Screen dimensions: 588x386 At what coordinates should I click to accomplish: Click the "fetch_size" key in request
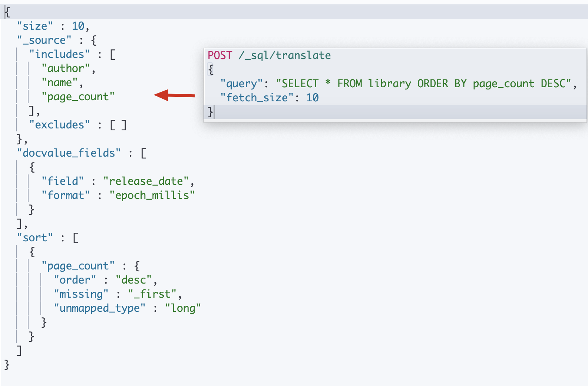(x=257, y=98)
